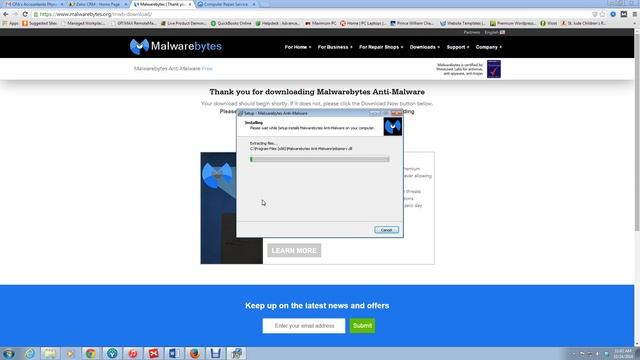Open the Premium Wordpress bookmark

(x=513, y=23)
